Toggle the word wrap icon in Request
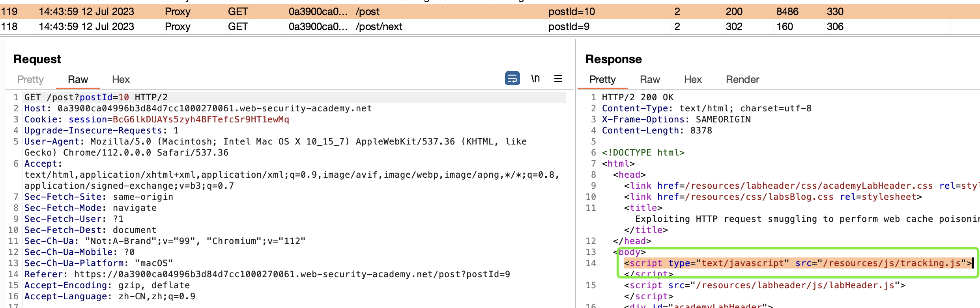 point(512,79)
